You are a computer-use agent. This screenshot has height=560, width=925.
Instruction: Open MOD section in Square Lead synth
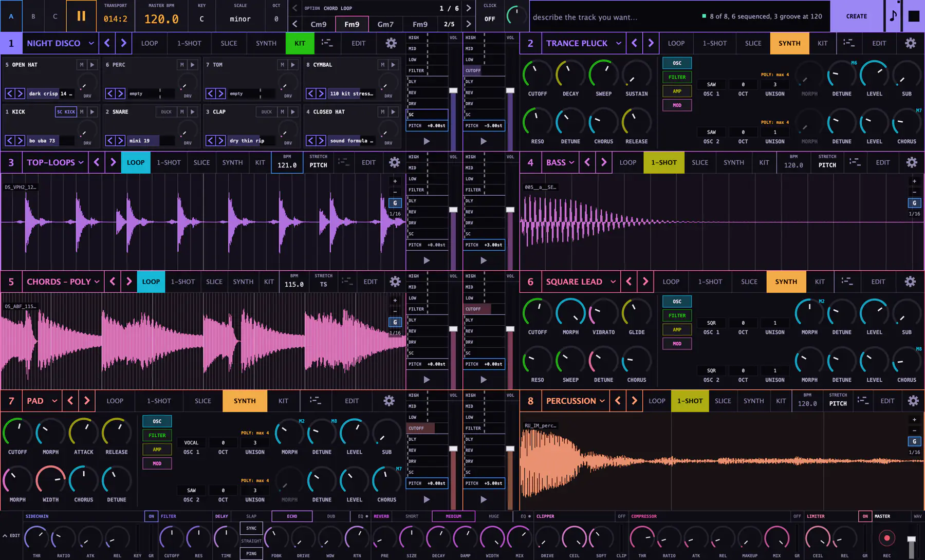point(677,344)
